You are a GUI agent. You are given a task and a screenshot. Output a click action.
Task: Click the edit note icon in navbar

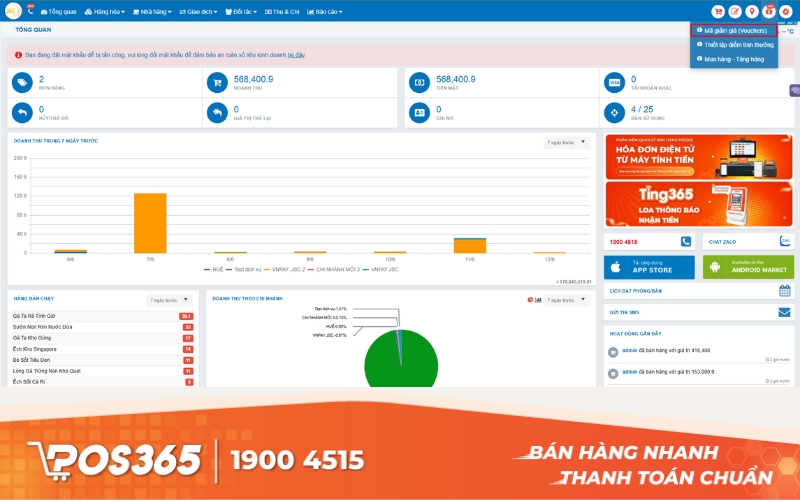(x=735, y=12)
